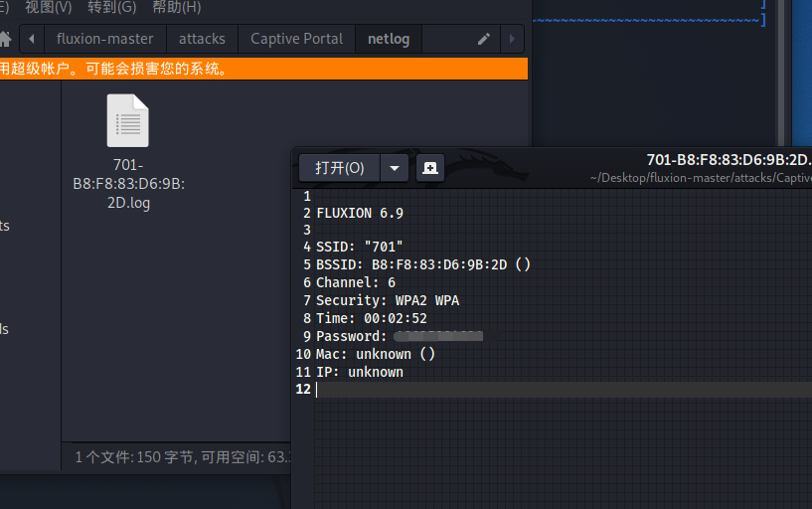Click the file name label 2D.log
This screenshot has height=509, width=812.
tap(128, 203)
